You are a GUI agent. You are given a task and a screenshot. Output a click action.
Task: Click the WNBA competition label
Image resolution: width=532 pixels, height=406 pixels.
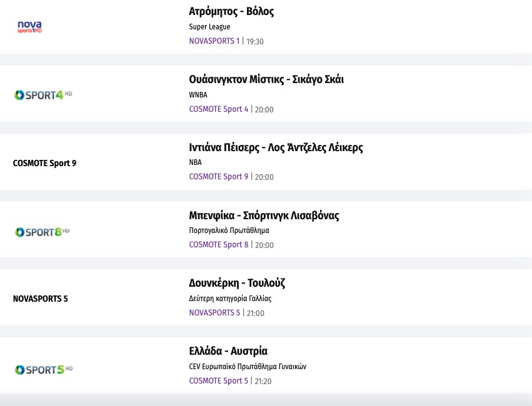[198, 95]
